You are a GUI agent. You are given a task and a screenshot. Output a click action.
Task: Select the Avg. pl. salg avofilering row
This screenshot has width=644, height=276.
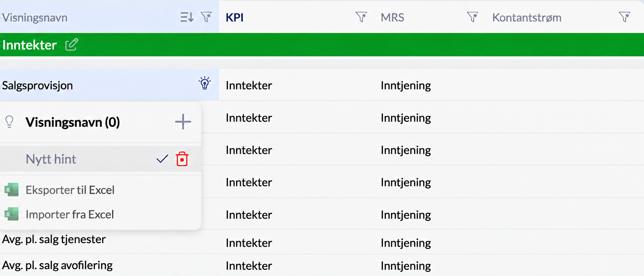(x=57, y=265)
